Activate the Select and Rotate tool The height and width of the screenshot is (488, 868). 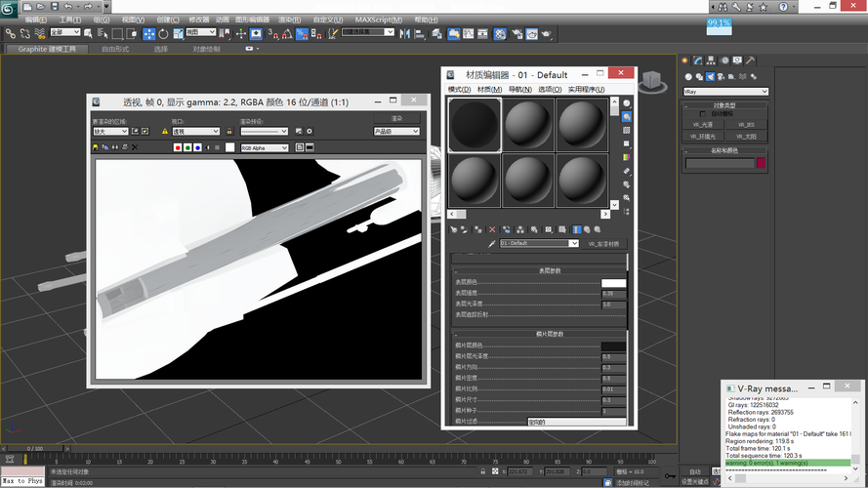[163, 33]
